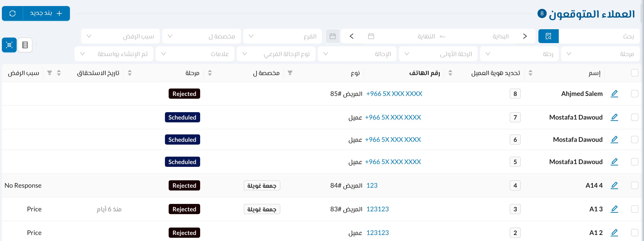Open the الرحلة الأولى filter dropdown

(x=438, y=54)
